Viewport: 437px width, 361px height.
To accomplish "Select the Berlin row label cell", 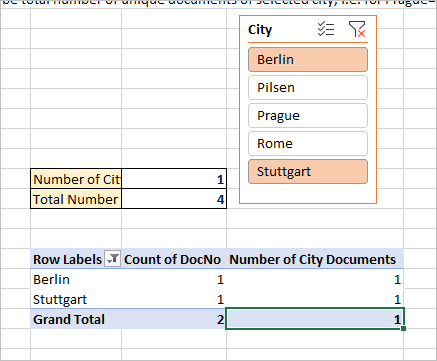I will [76, 279].
